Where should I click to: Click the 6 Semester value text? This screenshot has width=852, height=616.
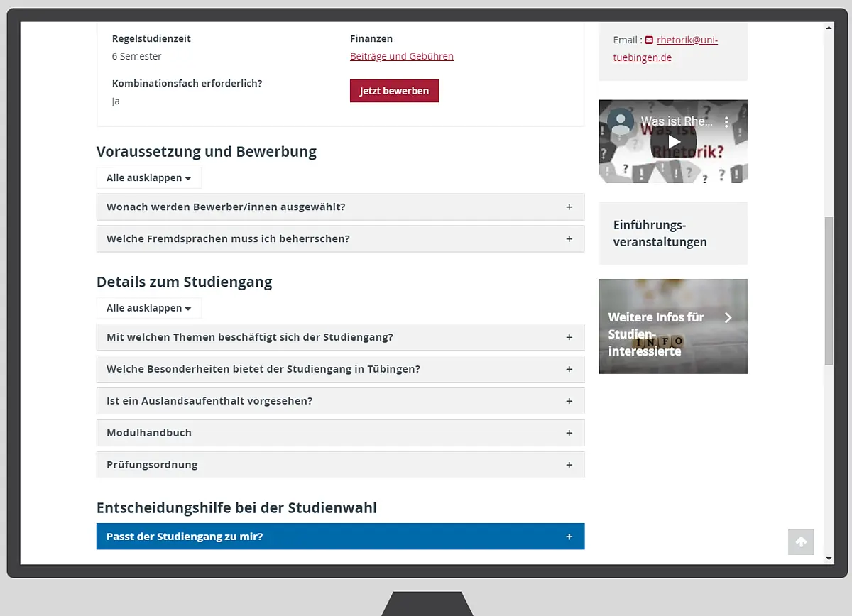point(137,56)
